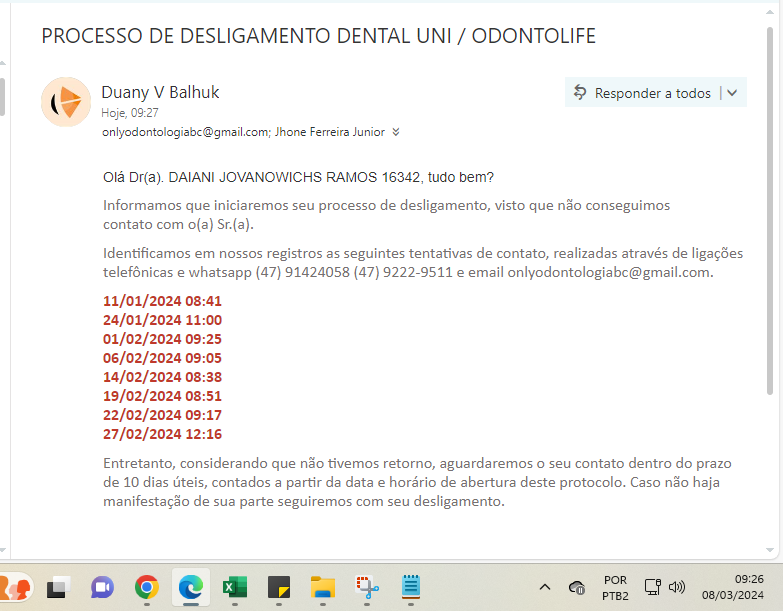Open Excel from the taskbar
Screen dimensions: 783x611
click(x=235, y=587)
